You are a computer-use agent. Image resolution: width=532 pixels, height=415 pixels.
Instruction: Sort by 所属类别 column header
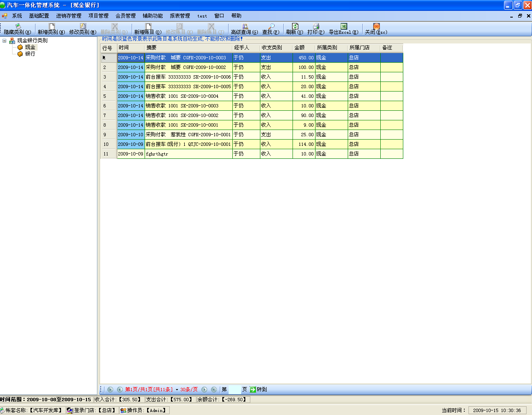331,48
